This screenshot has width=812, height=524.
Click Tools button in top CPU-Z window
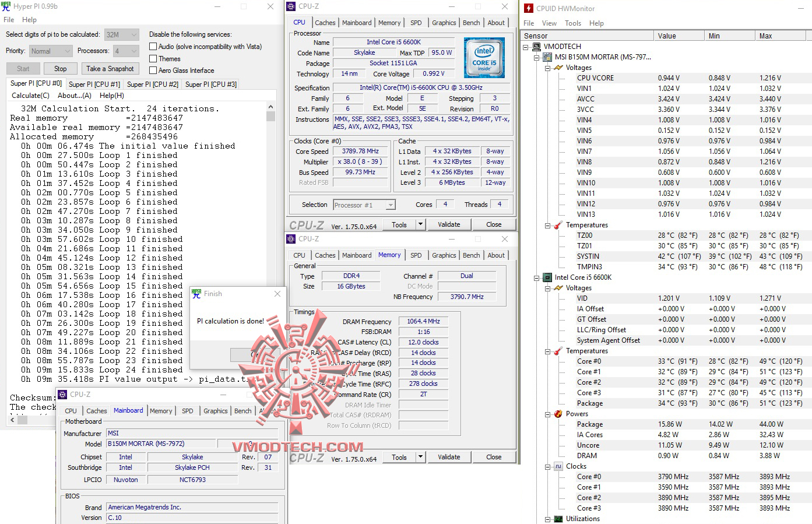pyautogui.click(x=399, y=224)
